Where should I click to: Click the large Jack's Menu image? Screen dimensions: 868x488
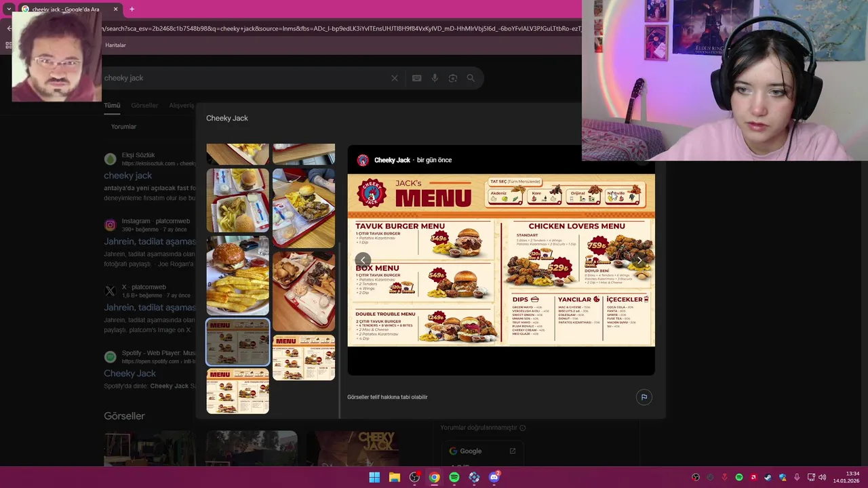tap(501, 260)
